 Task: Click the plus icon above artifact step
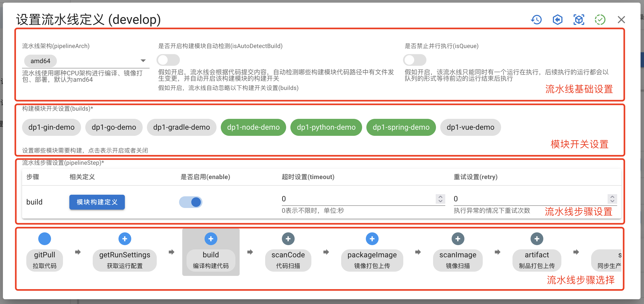coord(537,238)
